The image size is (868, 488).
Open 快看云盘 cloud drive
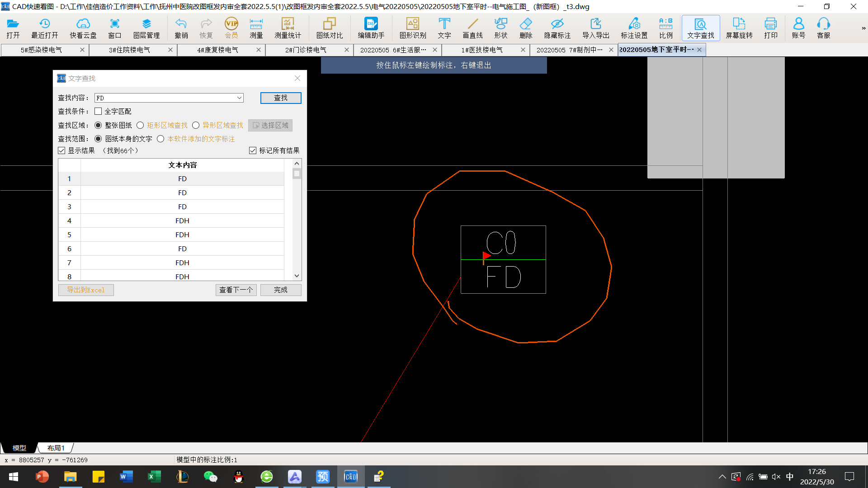pyautogui.click(x=83, y=28)
